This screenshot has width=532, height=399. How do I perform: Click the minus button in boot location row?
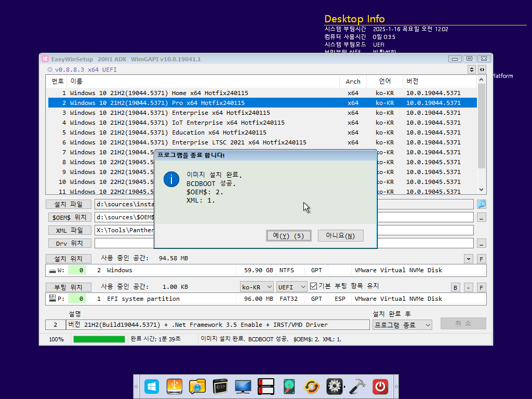[x=468, y=287]
